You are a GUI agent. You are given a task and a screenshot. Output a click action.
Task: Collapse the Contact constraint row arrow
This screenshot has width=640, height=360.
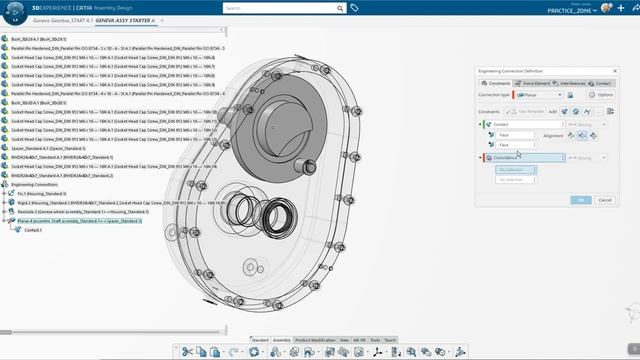coord(480,124)
